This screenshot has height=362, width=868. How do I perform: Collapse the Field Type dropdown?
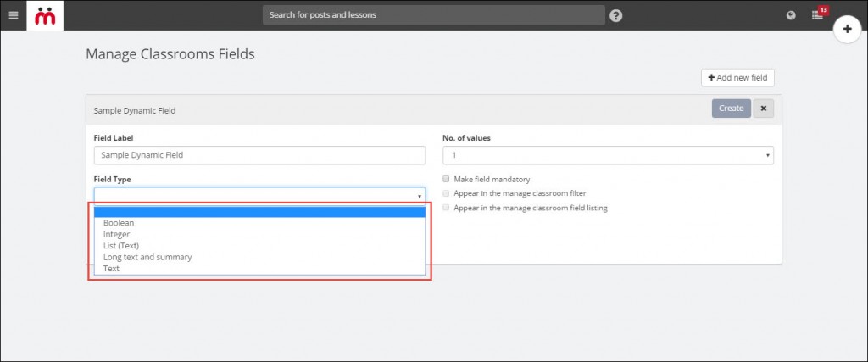pos(259,196)
